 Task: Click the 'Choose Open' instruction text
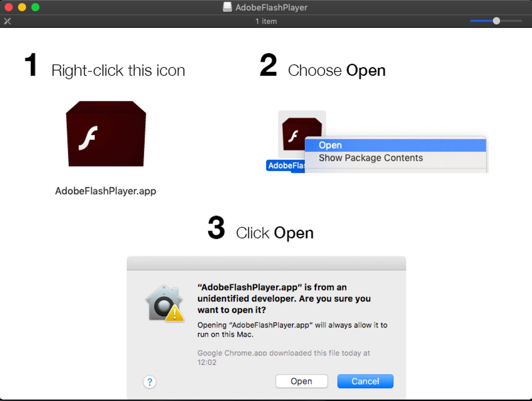click(337, 70)
